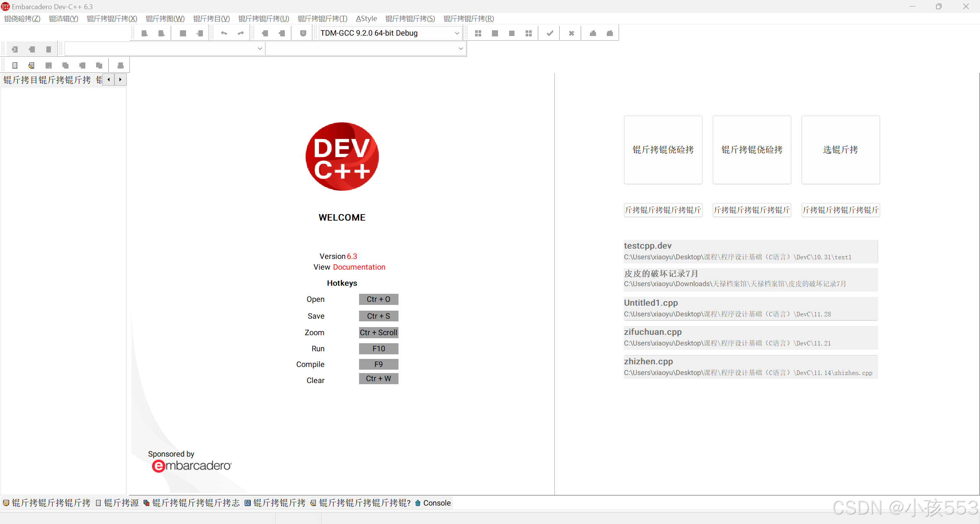Click the left tab-scroll arrow in side panel
The height and width of the screenshot is (524, 980).
[109, 80]
